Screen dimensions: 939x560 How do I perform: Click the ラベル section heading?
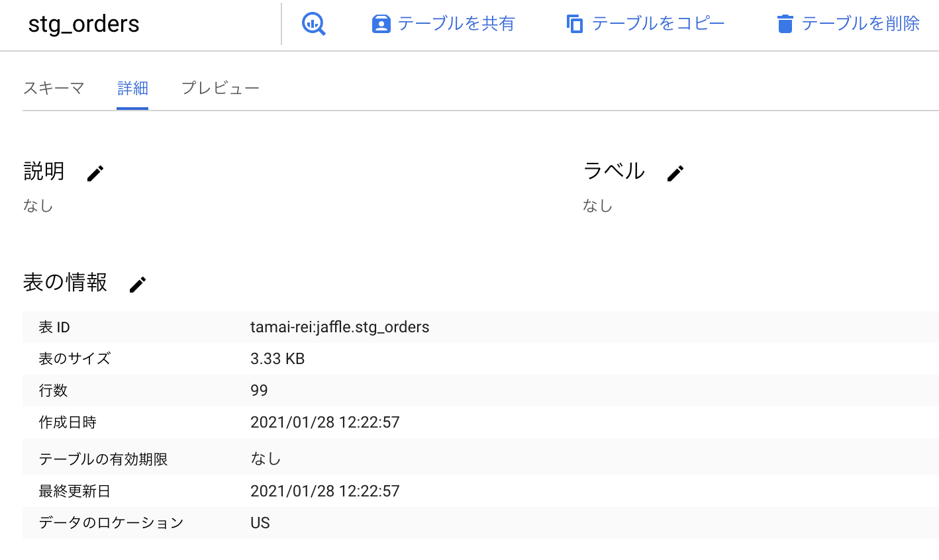click(x=614, y=171)
